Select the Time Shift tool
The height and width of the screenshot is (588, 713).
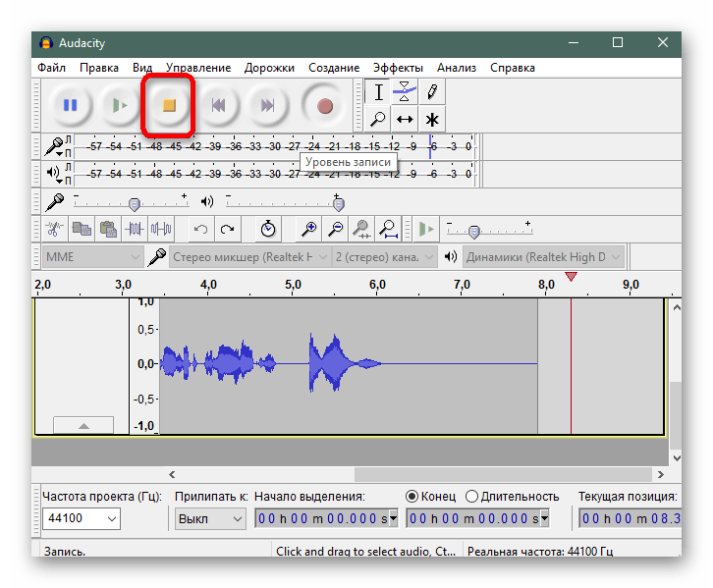click(x=405, y=120)
